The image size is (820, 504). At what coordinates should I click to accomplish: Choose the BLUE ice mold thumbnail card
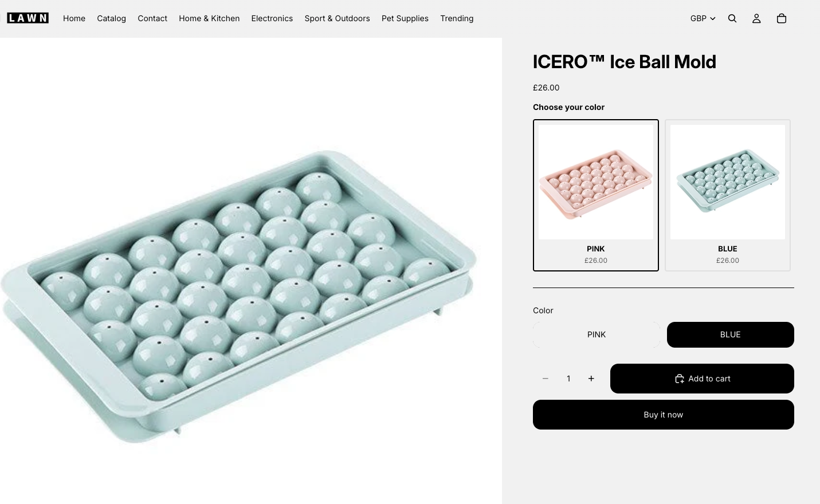point(728,195)
